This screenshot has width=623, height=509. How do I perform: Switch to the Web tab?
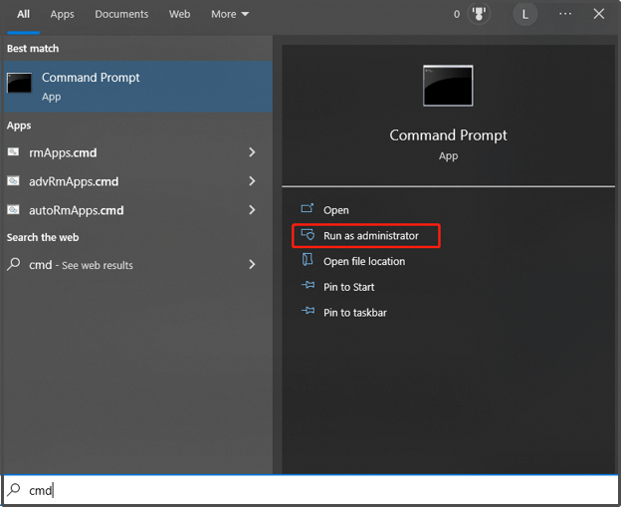(179, 14)
